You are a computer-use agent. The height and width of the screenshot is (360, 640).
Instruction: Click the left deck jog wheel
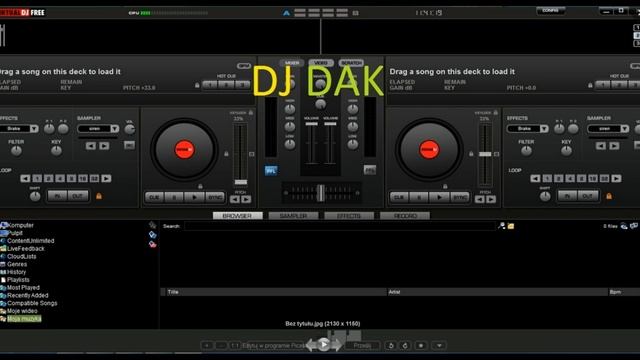[184, 149]
